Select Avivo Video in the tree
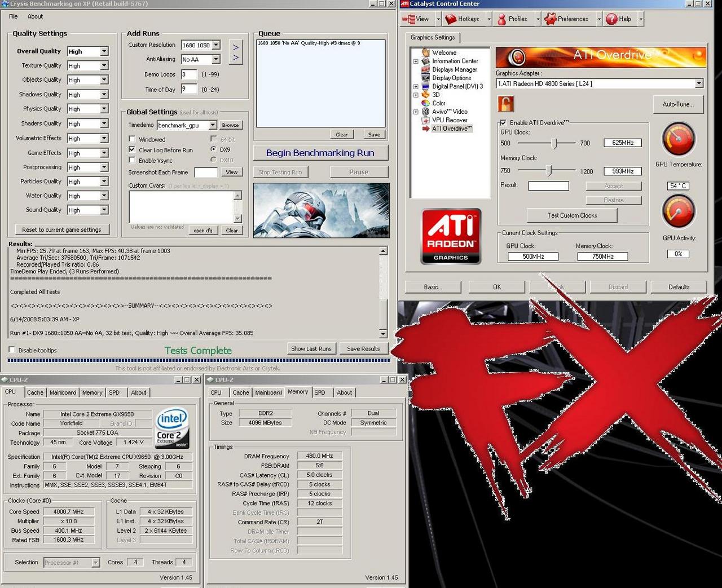722x588 pixels. [x=450, y=112]
